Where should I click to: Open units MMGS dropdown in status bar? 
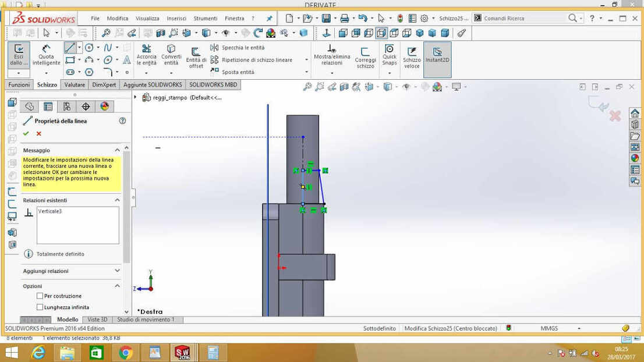tap(579, 328)
